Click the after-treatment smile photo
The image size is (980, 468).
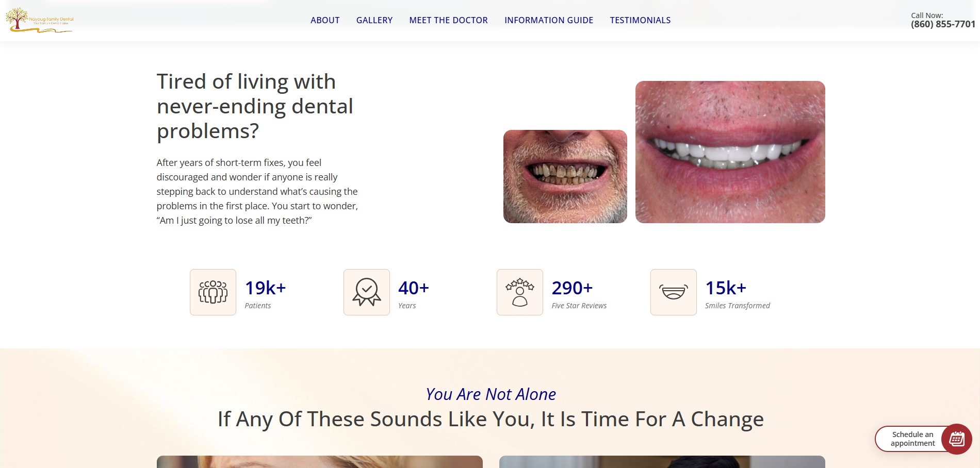[730, 152]
